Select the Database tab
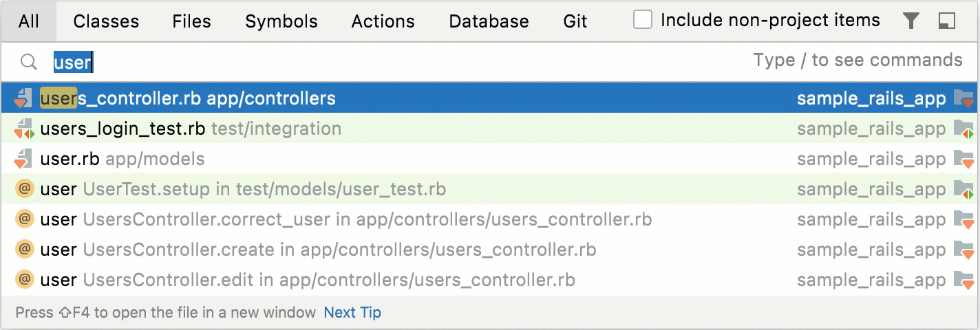Viewport: 980px width, 330px height. [489, 21]
